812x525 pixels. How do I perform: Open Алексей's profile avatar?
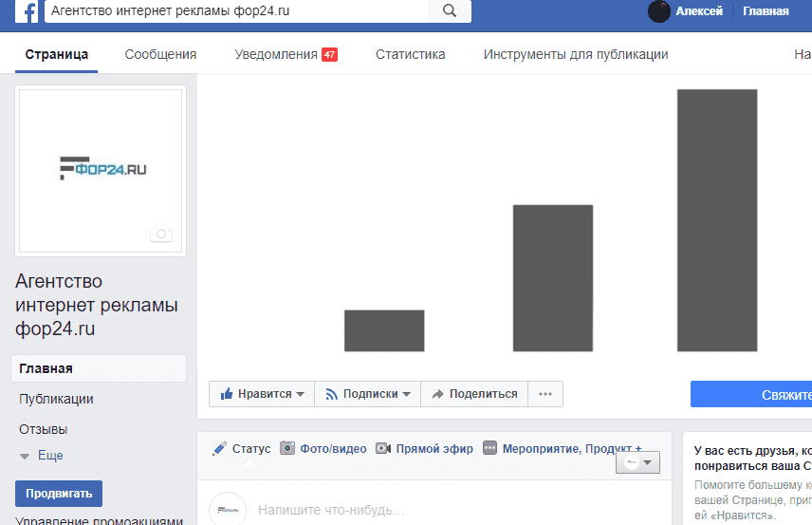659,11
